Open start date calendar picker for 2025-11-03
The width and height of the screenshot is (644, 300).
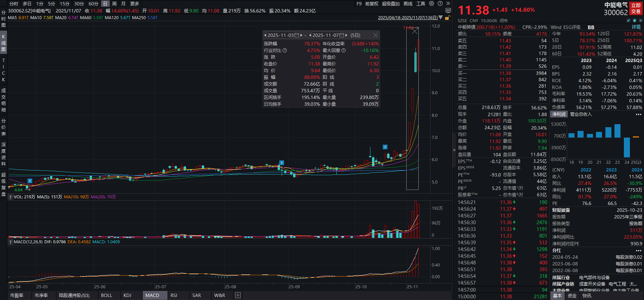click(296, 35)
